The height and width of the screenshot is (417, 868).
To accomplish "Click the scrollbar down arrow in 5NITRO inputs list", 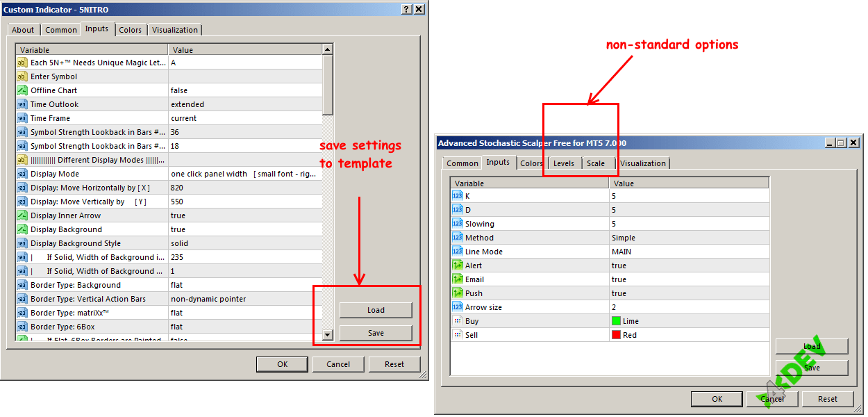I will 328,335.
